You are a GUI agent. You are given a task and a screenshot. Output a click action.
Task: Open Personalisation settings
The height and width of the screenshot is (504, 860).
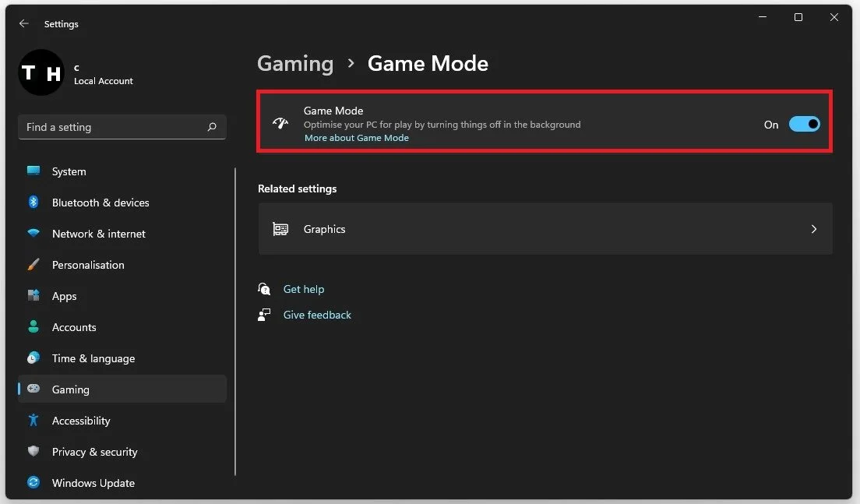pos(122,265)
